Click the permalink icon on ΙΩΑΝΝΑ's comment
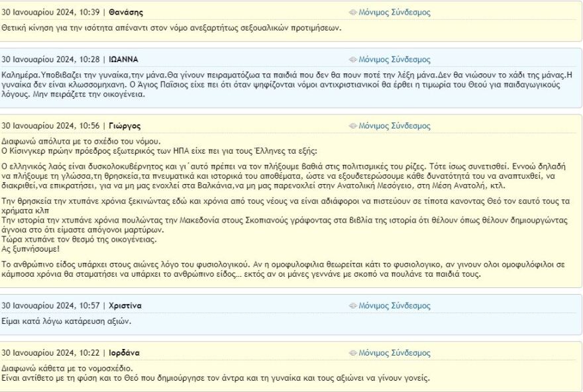583x392 pixels. 353,60
